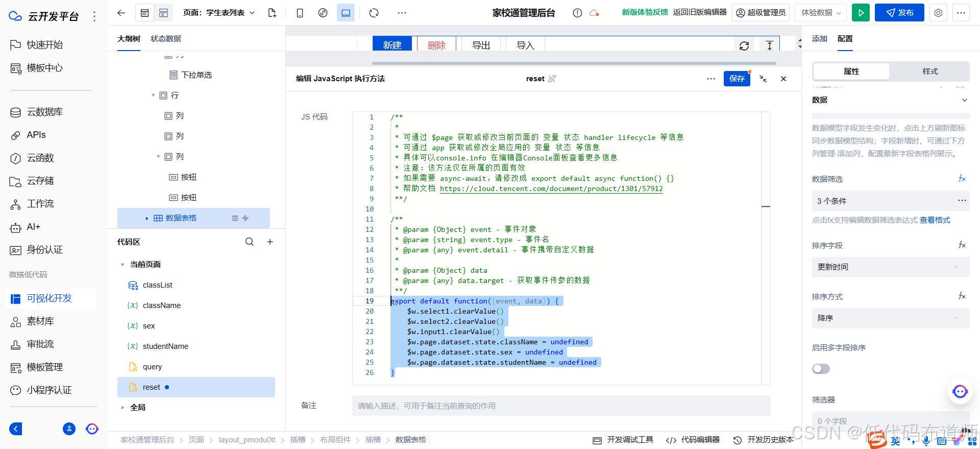Click the horizontal scrollbar of canvas
The width and height of the screenshot is (980, 449).
pos(574,63)
